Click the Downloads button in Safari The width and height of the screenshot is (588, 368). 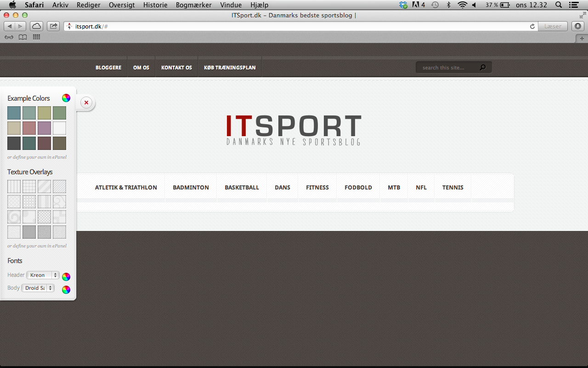[x=578, y=26]
